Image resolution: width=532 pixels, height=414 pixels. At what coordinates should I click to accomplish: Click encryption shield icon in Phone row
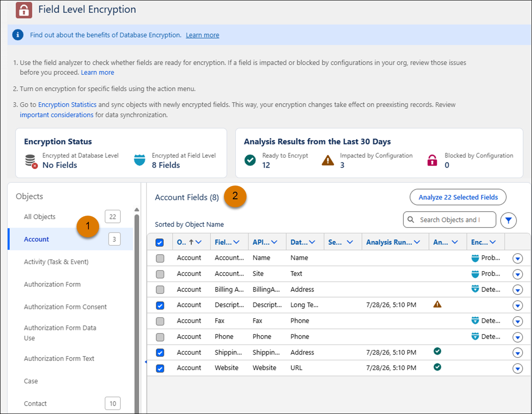[475, 337]
